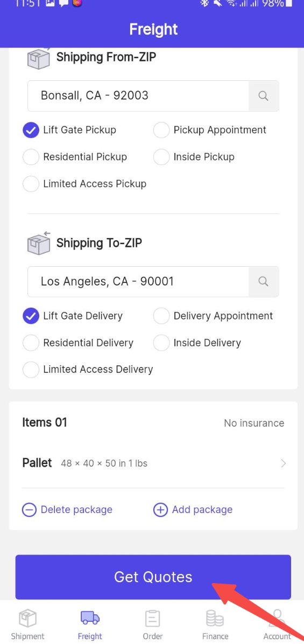Open the No insurance setting
Viewport: 304px width, 644px height.
[254, 423]
